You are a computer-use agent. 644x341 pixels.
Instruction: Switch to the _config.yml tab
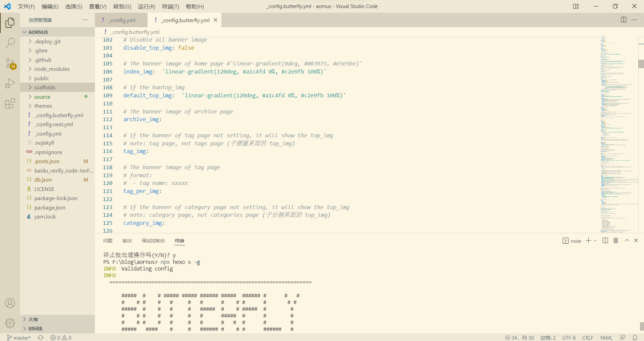(121, 20)
